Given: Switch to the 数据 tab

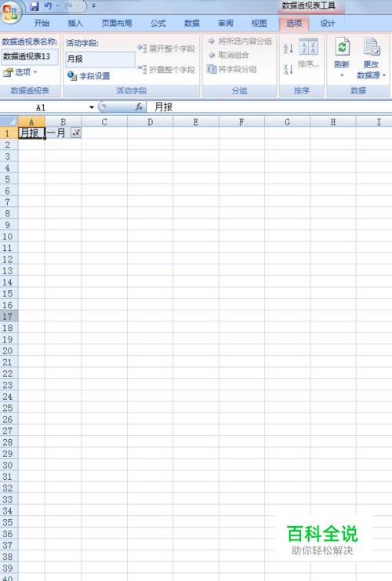Looking at the screenshot, I should 192,24.
